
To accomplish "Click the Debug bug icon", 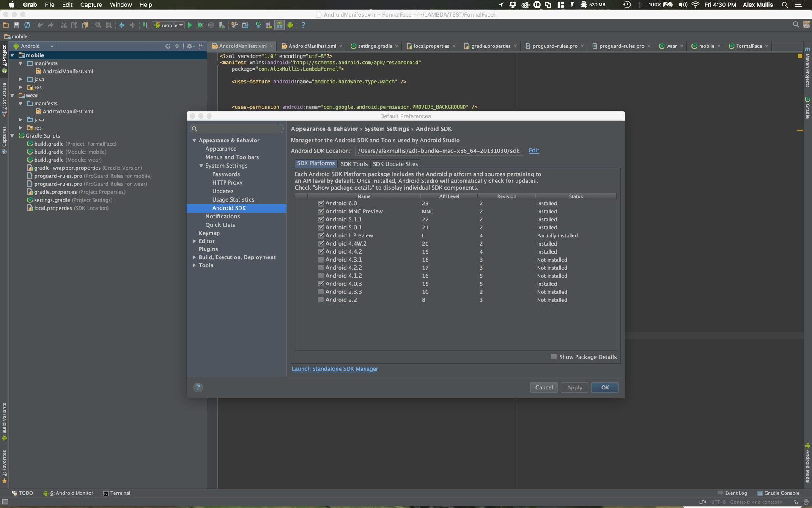I will 200,25.
